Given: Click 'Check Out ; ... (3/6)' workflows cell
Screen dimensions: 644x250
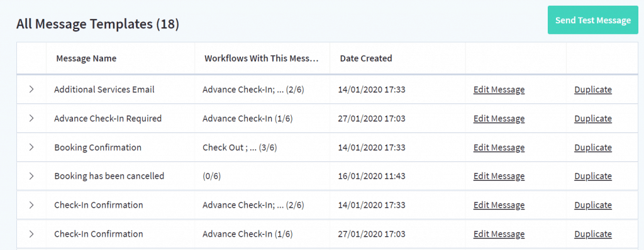Looking at the screenshot, I should tap(240, 147).
